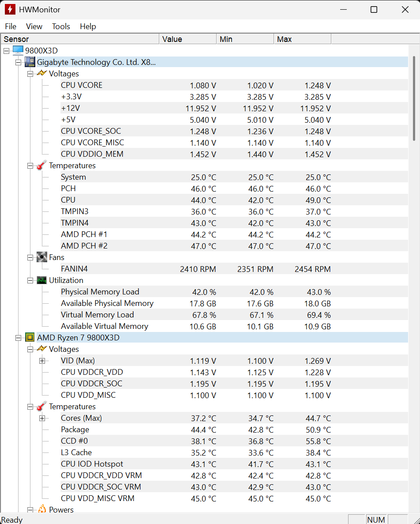Viewport: 420px width, 524px height.
Task: Click the Powers flame icon
Action: 42,510
